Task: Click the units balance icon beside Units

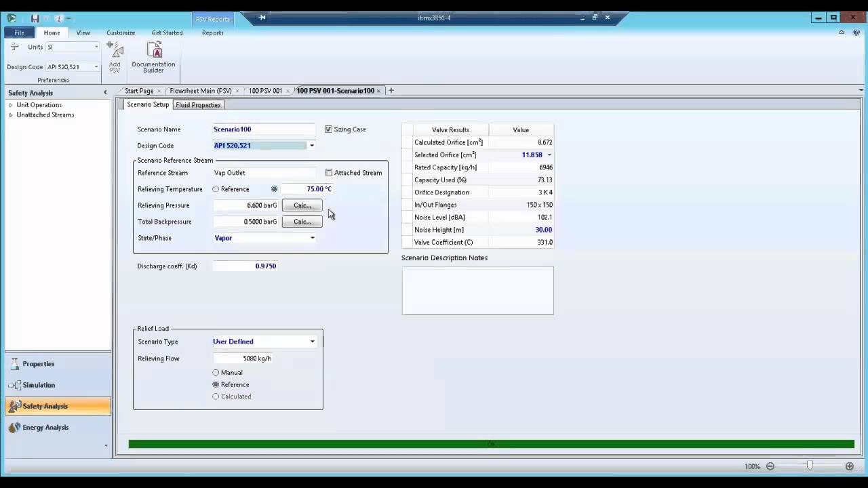Action: pyautogui.click(x=14, y=47)
